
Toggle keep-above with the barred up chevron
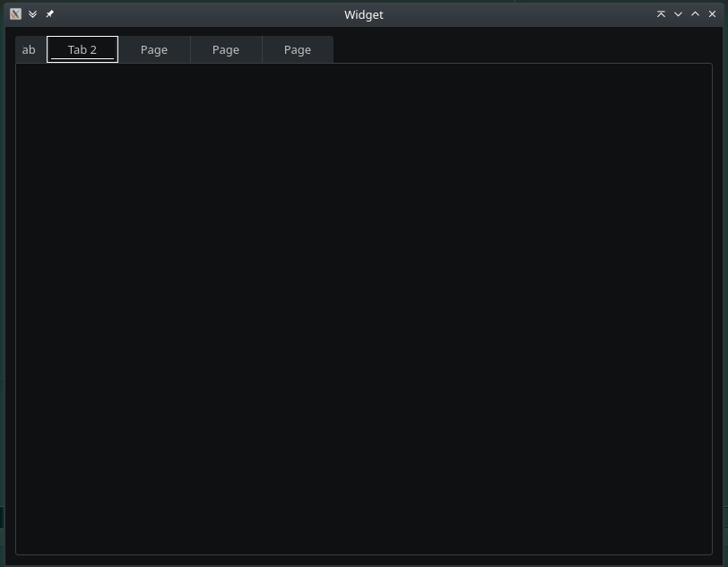pos(661,14)
